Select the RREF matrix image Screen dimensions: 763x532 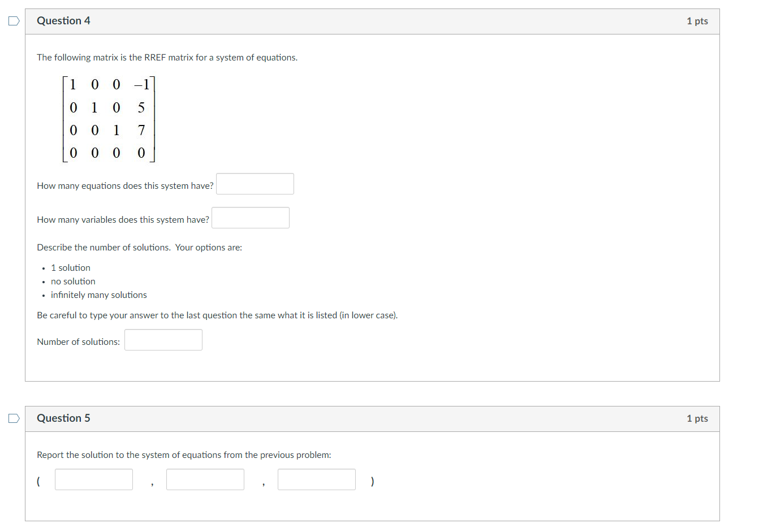(109, 119)
